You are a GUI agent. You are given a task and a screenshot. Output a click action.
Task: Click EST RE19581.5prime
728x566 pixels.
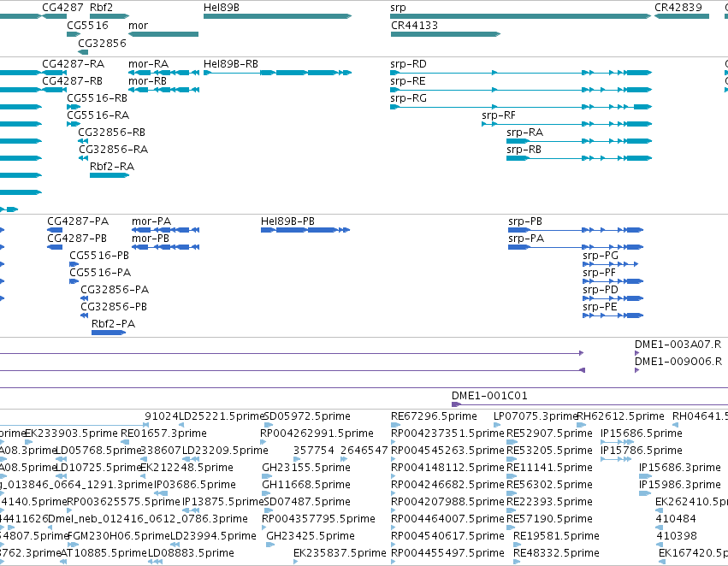point(556,536)
